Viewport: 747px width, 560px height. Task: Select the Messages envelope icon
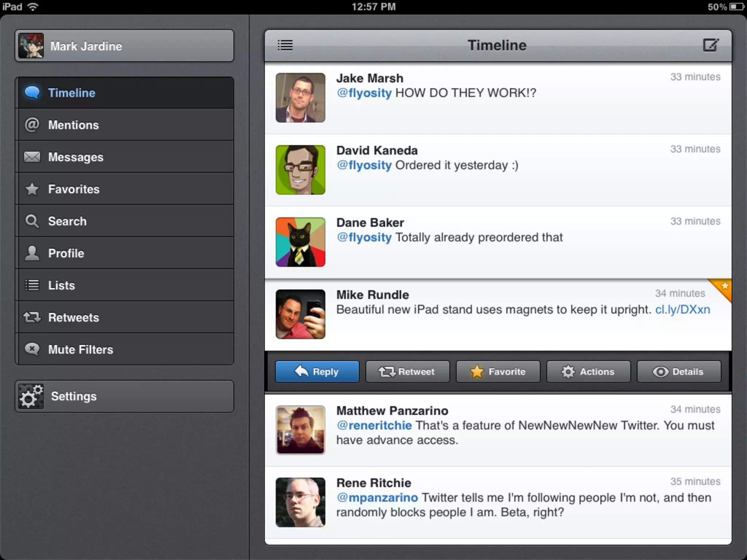[x=32, y=157]
